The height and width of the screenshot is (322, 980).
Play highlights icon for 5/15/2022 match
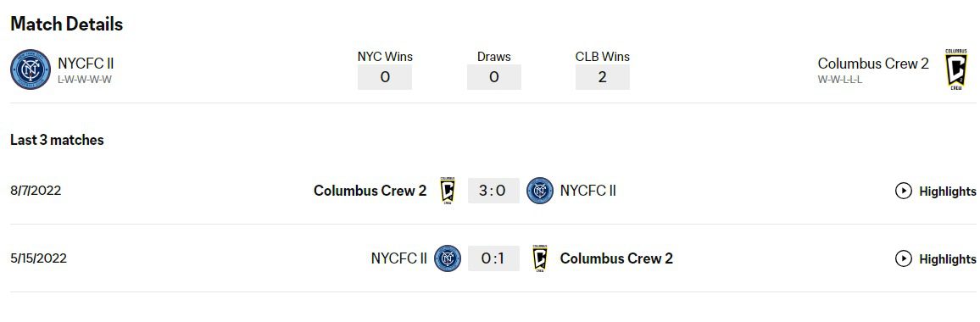(903, 258)
